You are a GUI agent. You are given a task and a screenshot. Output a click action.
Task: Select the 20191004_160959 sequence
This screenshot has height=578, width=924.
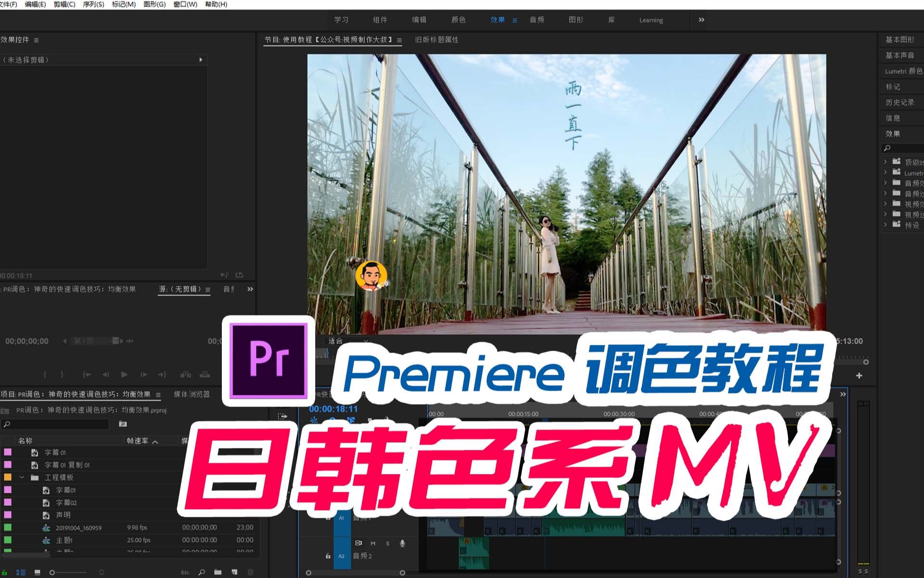coord(78,528)
